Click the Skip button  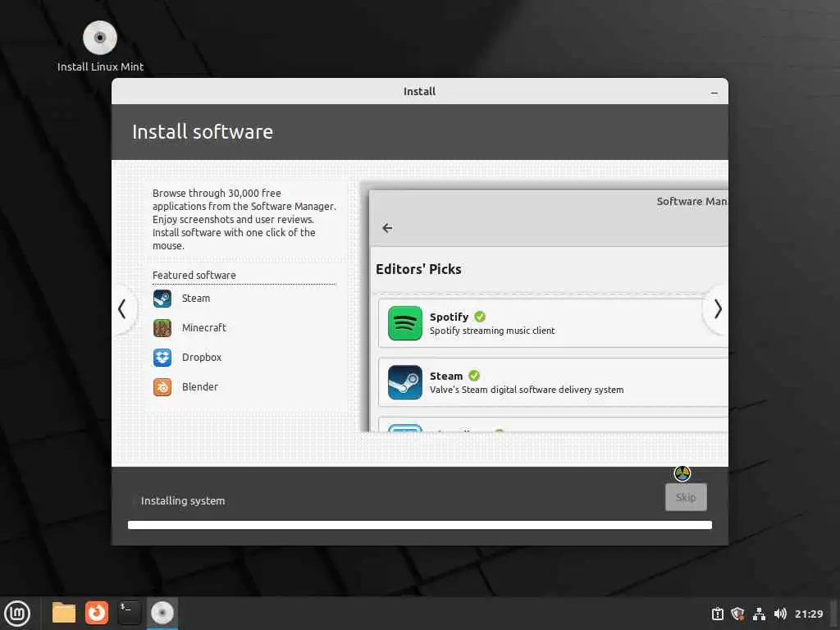[686, 497]
